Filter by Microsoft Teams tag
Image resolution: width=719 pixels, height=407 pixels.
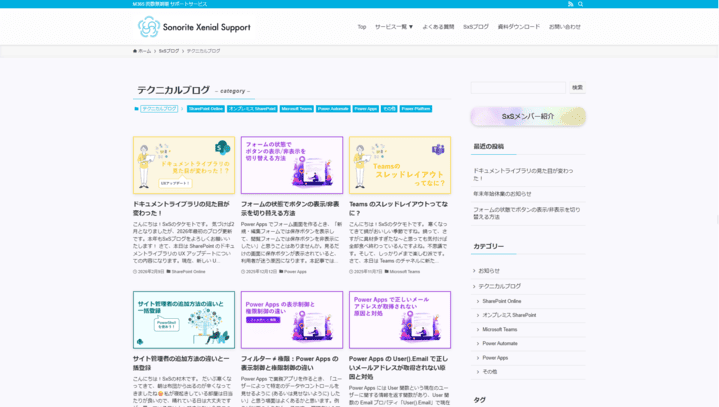297,109
